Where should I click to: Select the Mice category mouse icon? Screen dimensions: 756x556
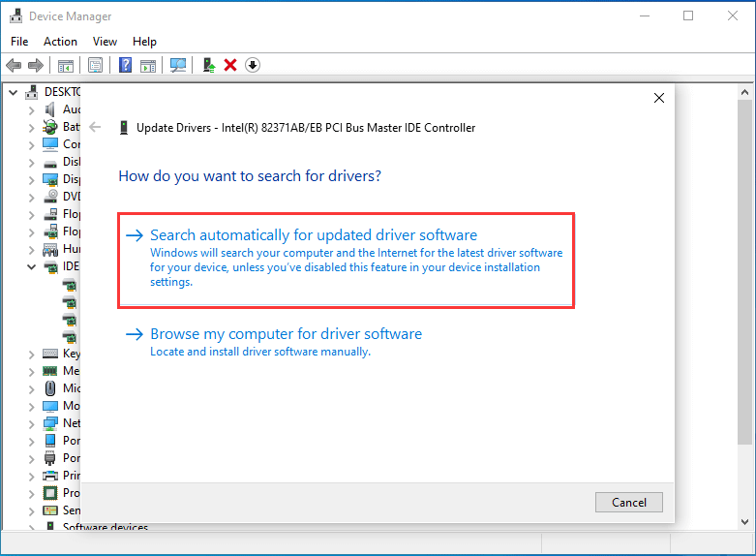point(50,388)
